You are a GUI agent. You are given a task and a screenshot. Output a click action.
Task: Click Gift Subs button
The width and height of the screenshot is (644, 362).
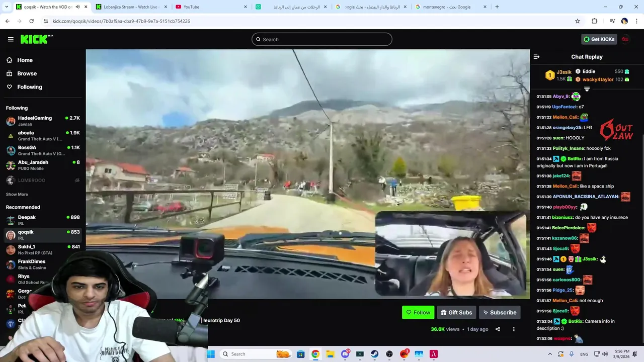tap(457, 312)
